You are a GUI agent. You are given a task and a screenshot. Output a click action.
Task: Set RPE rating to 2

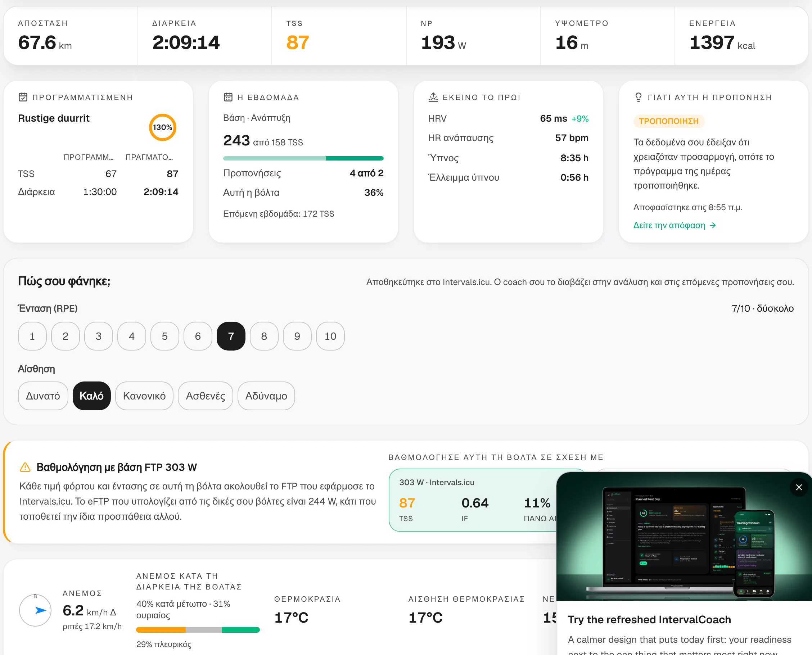(66, 336)
